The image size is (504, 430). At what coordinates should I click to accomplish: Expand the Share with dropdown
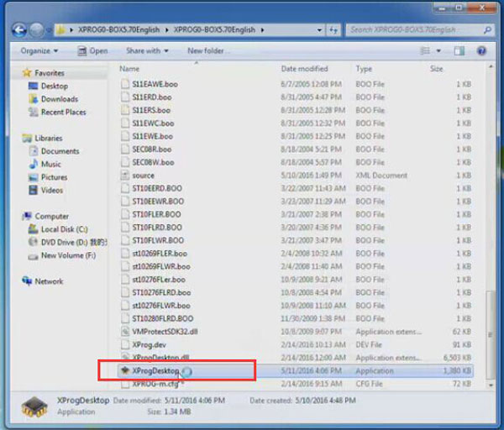click(x=146, y=50)
